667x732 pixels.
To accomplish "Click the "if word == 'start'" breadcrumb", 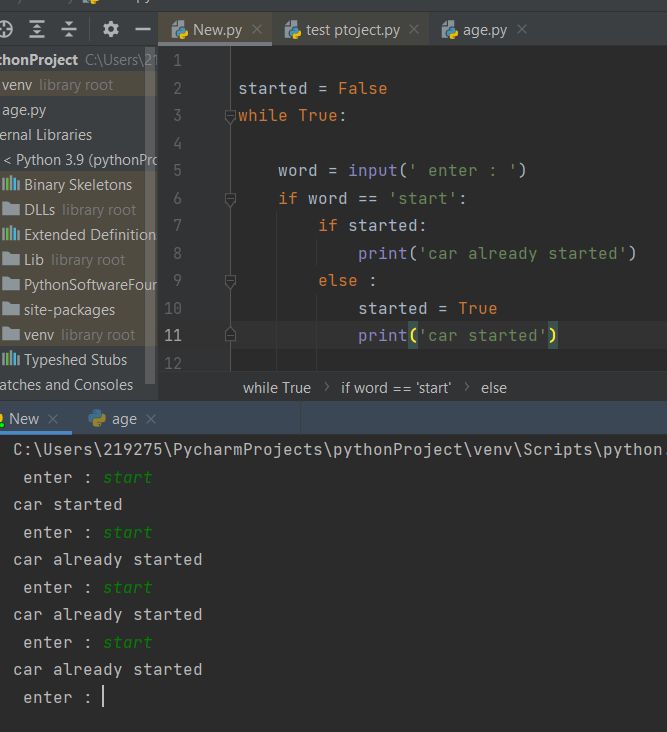I will click(396, 387).
